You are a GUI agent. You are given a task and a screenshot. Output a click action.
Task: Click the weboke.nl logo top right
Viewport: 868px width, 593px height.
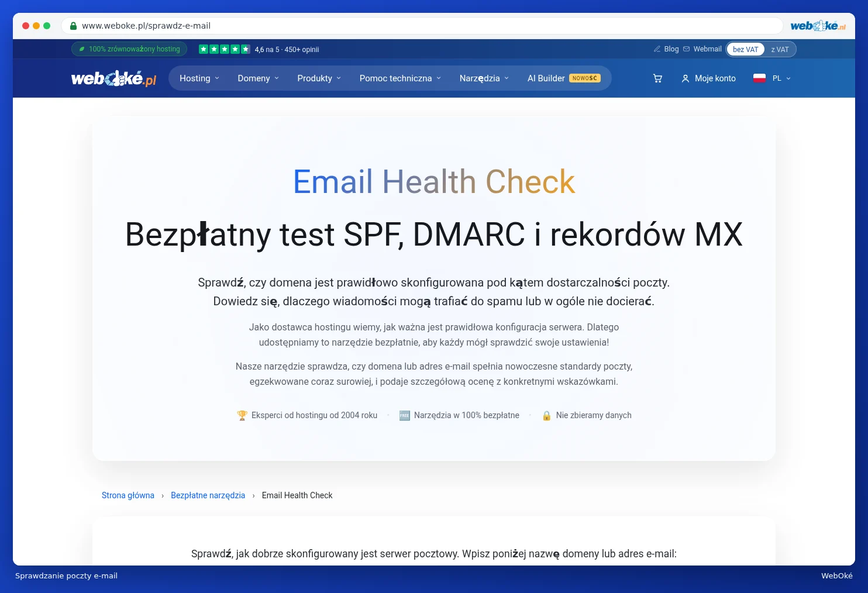click(818, 26)
